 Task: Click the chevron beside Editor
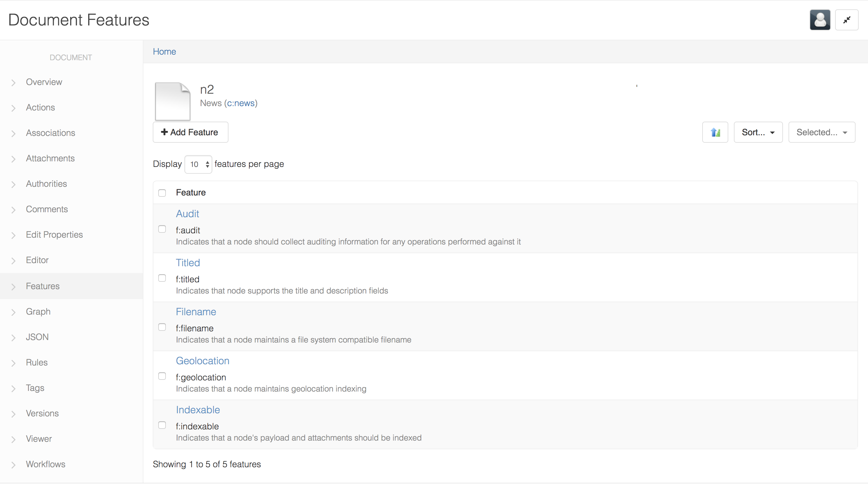(13, 261)
